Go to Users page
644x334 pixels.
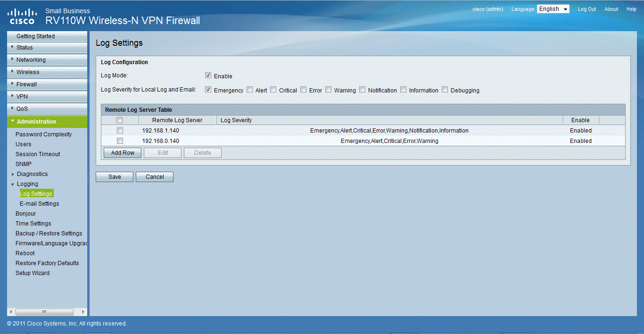click(x=24, y=144)
